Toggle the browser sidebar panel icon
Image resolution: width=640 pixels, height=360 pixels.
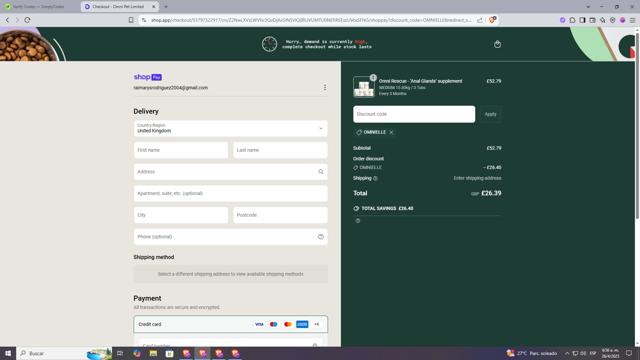click(x=582, y=20)
